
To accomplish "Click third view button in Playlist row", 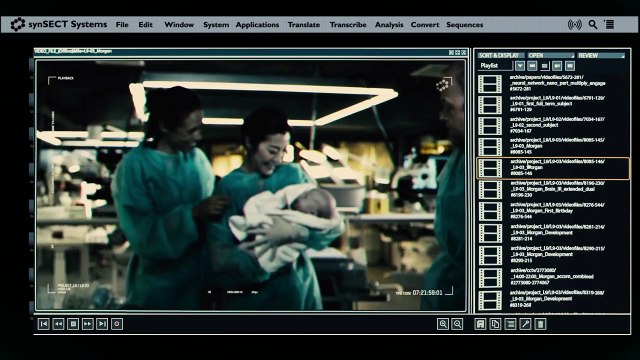I will pyautogui.click(x=557, y=65).
